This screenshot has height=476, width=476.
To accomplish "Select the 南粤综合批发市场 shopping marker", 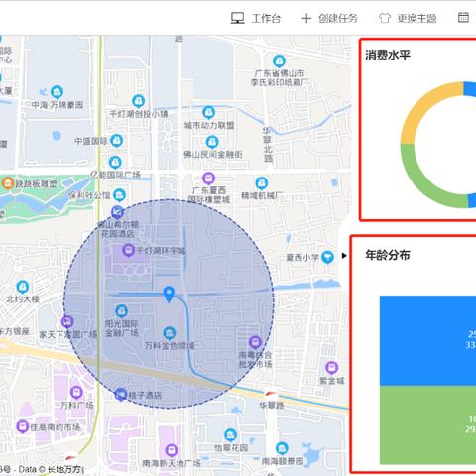I will 255,342.
